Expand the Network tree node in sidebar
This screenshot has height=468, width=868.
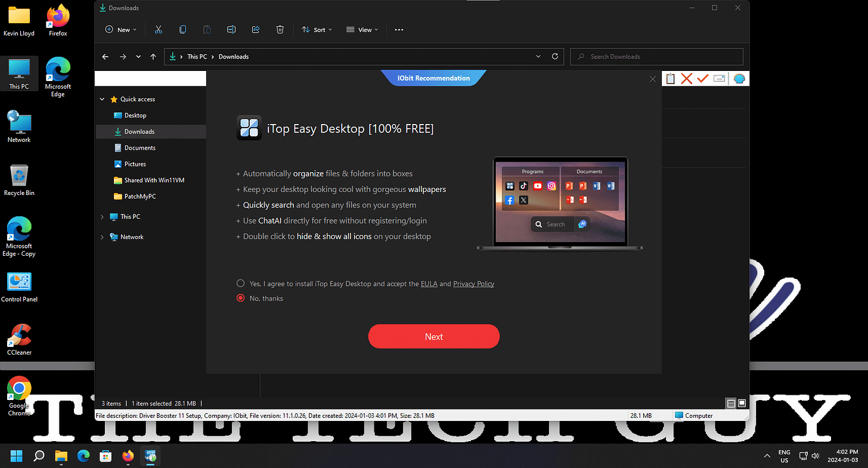click(x=102, y=237)
